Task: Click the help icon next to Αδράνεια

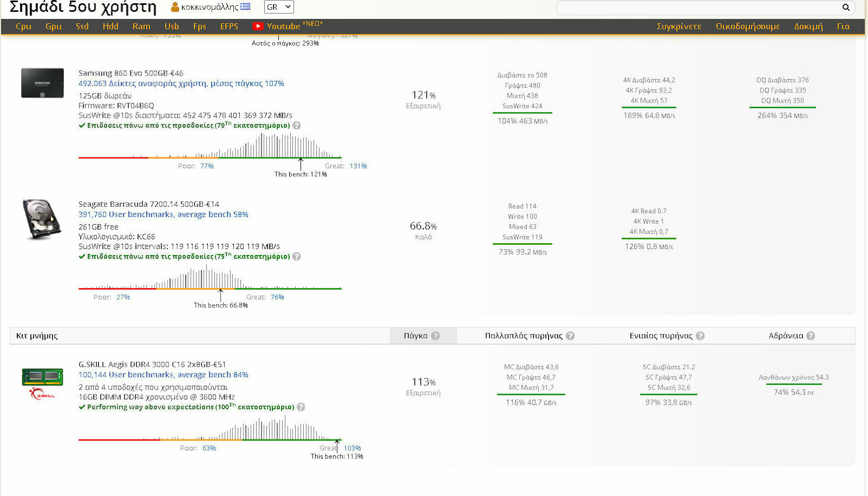Action: tap(810, 336)
